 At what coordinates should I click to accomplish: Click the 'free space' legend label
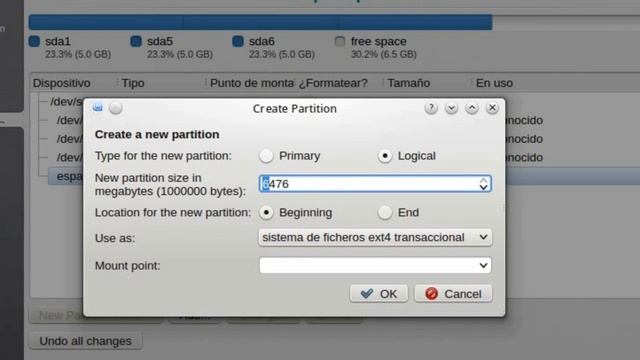tap(378, 42)
